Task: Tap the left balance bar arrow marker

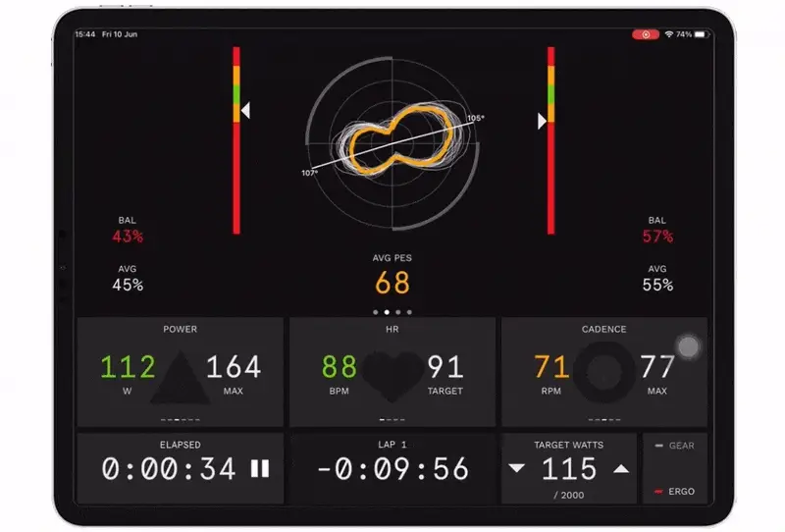Action: coord(246,111)
